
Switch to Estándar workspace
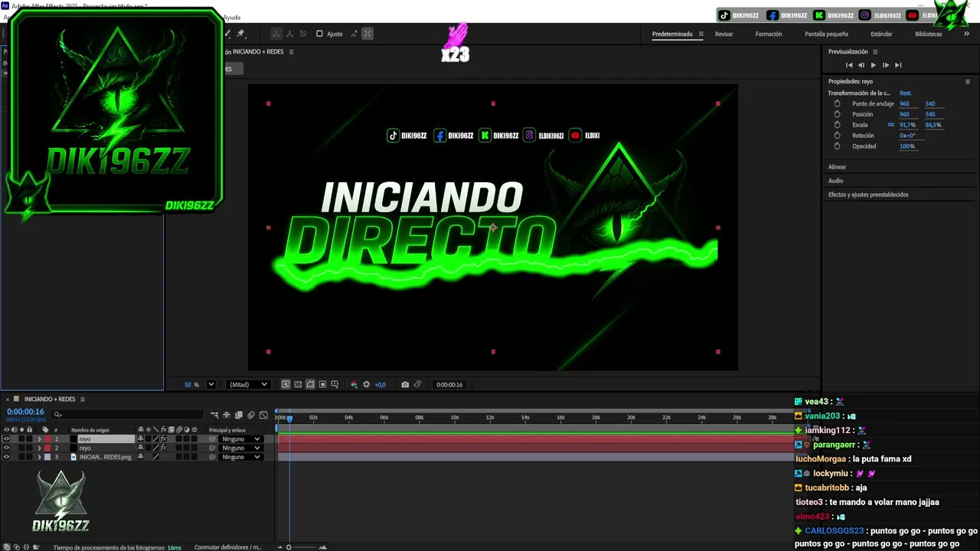[x=881, y=34]
